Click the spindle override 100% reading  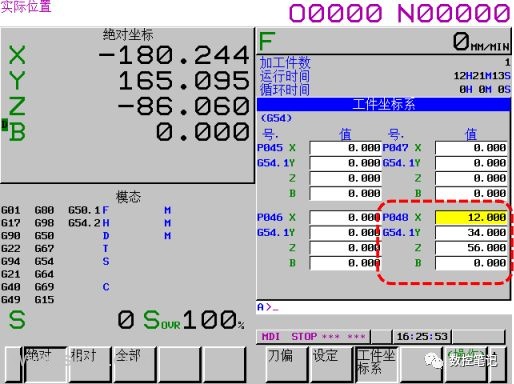213,320
